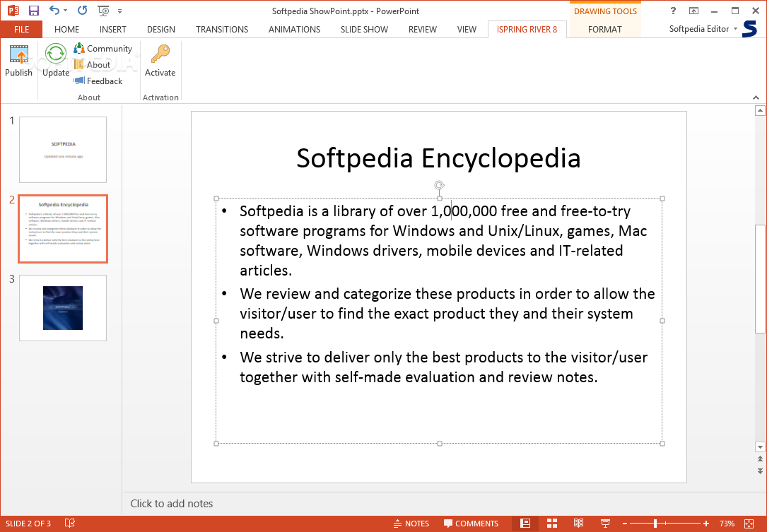767x532 pixels.
Task: Click the bullet 'We review and categorize'
Action: coord(447,314)
